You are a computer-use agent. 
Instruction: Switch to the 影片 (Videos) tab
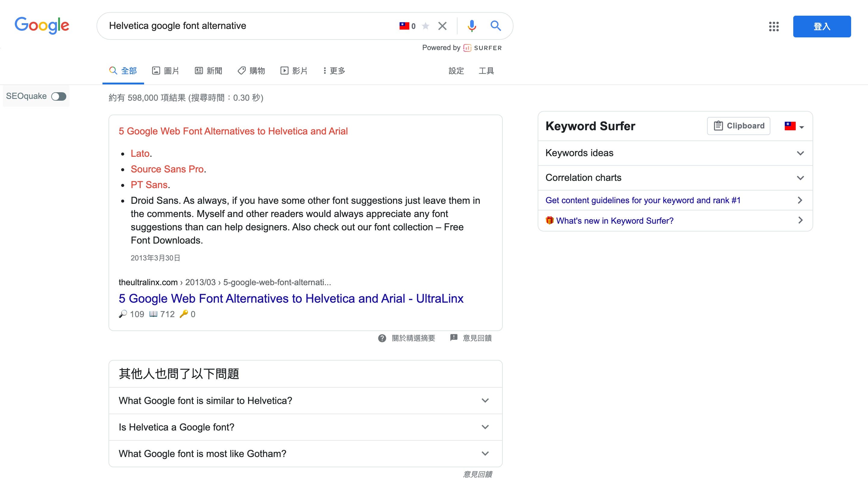point(294,71)
